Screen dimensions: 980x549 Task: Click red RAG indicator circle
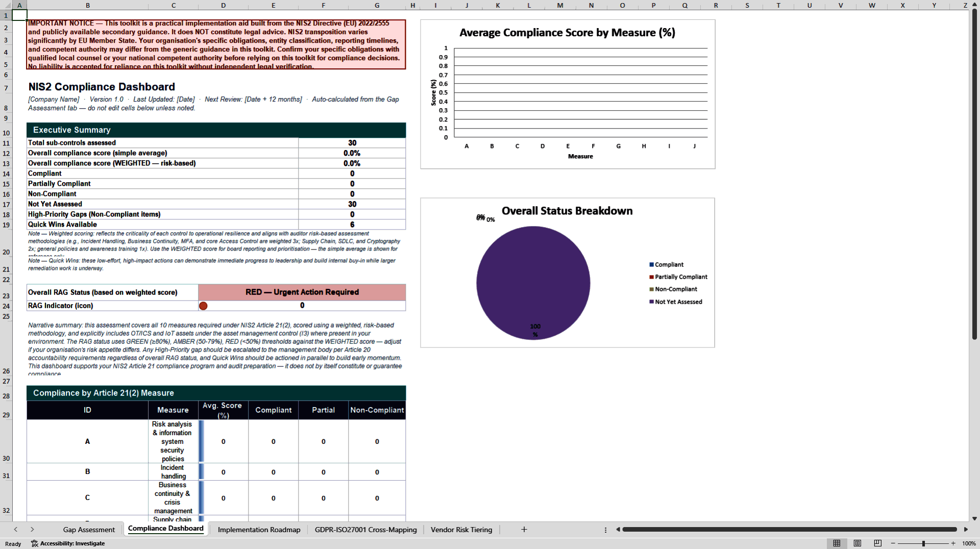(x=203, y=306)
